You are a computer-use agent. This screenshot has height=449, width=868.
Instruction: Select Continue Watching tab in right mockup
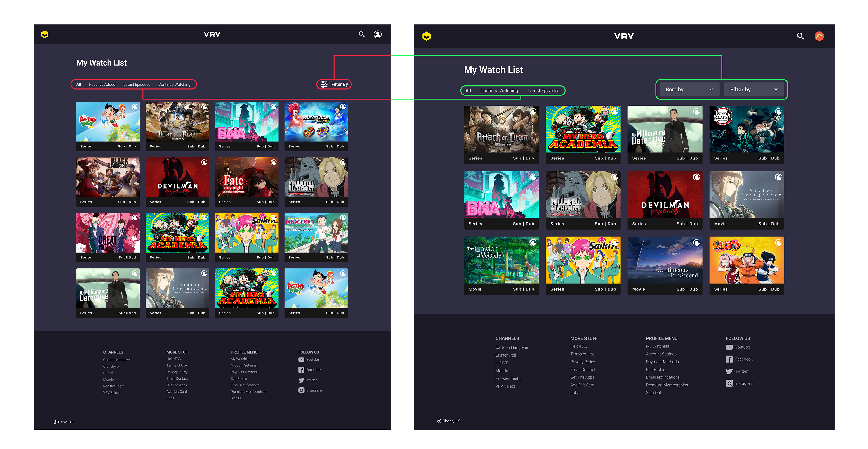499,91
